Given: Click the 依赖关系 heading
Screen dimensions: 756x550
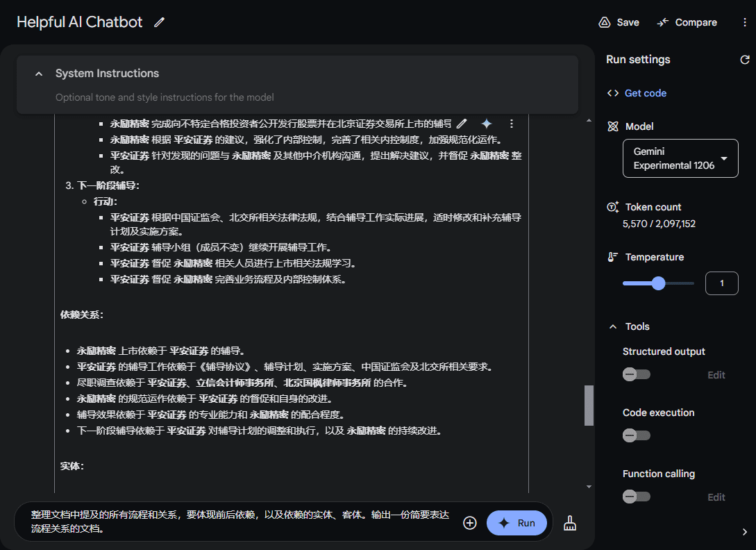Looking at the screenshot, I should point(81,315).
